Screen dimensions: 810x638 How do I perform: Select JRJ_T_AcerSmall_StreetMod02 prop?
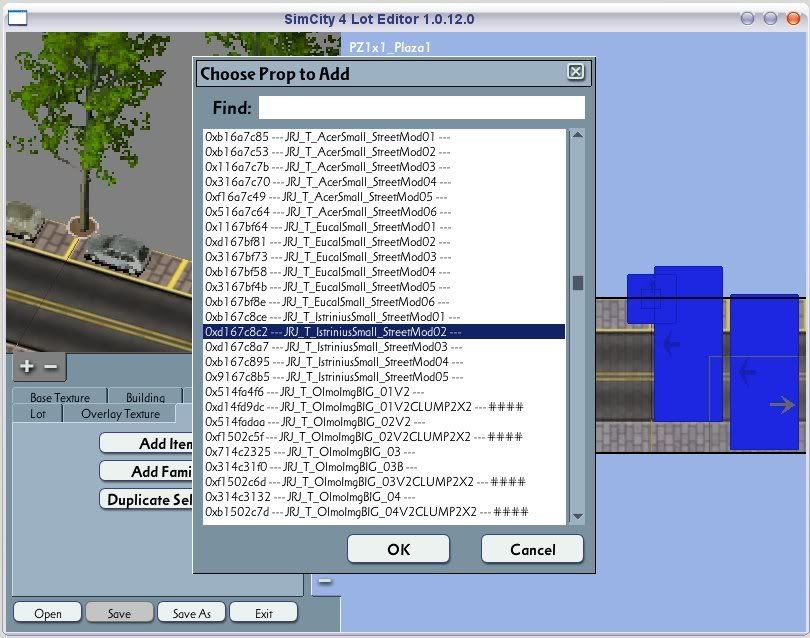pos(384,152)
